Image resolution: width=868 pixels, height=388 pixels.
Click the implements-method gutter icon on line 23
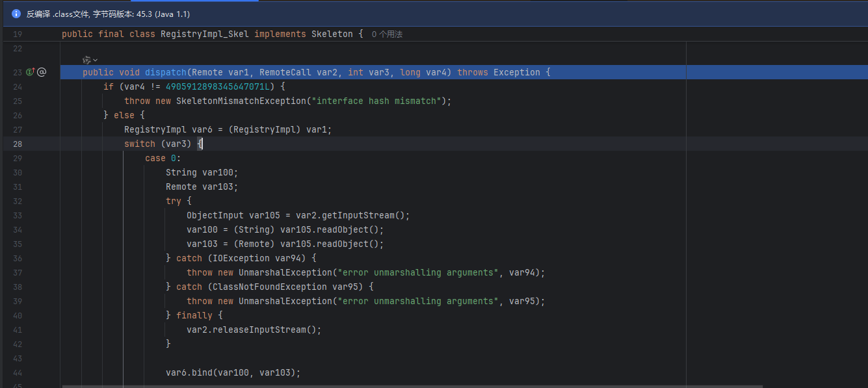[x=30, y=72]
